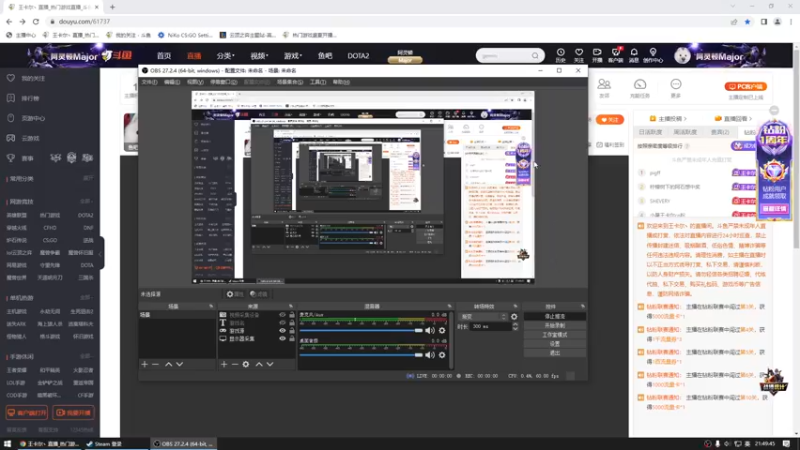Toggle lock on third source row
This screenshot has height=450, width=800.
click(x=292, y=331)
